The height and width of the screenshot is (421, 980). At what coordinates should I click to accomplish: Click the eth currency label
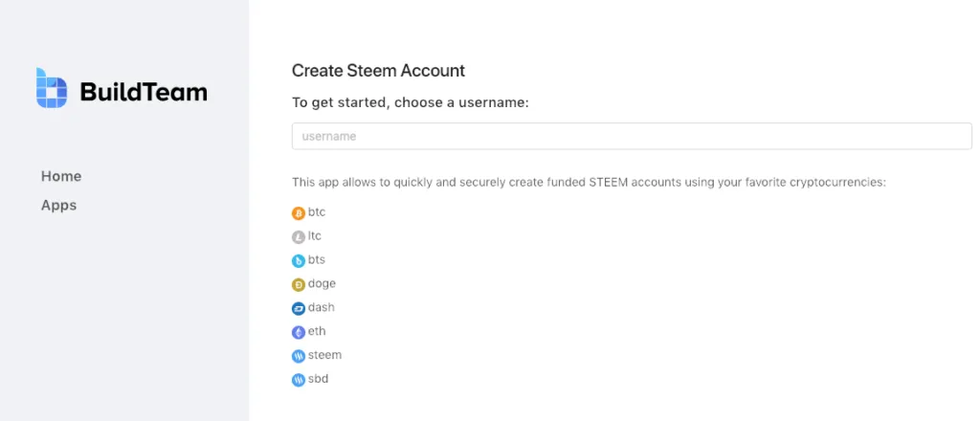pos(317,331)
